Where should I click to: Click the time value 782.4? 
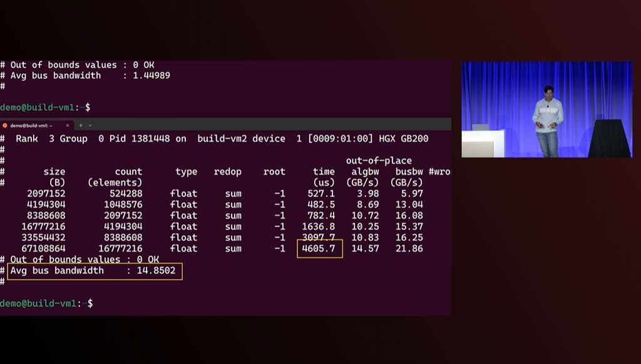click(x=321, y=215)
